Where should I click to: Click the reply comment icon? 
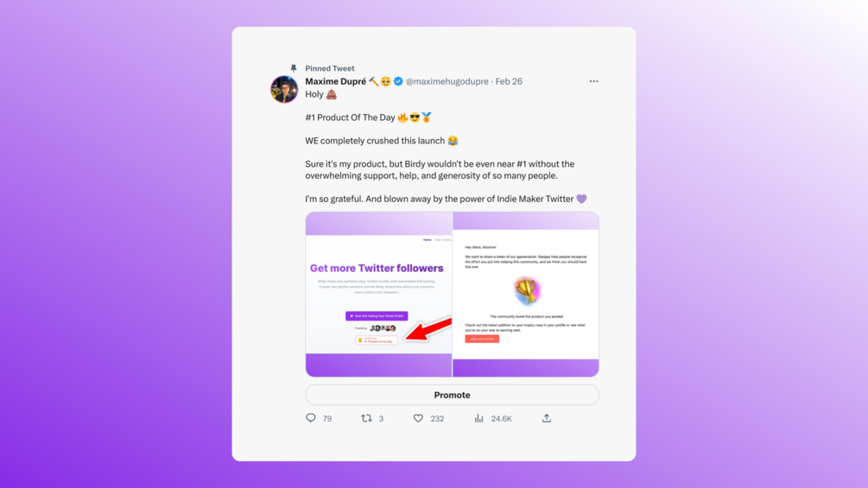[x=311, y=418]
